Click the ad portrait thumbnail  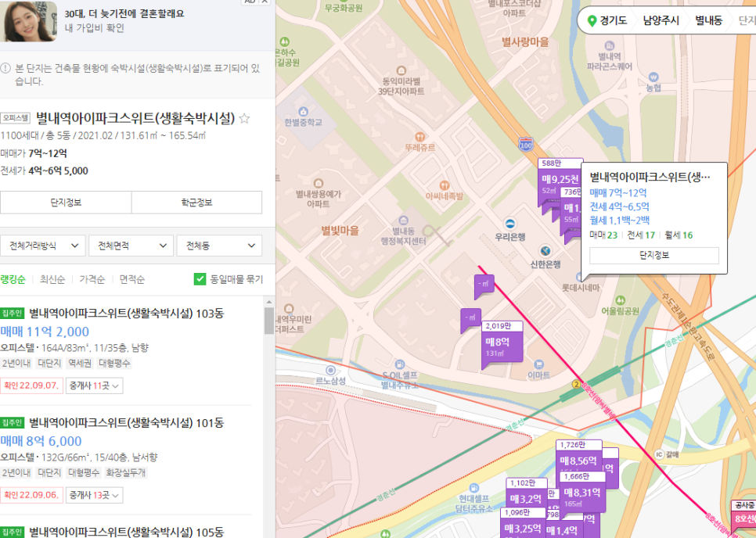28,20
